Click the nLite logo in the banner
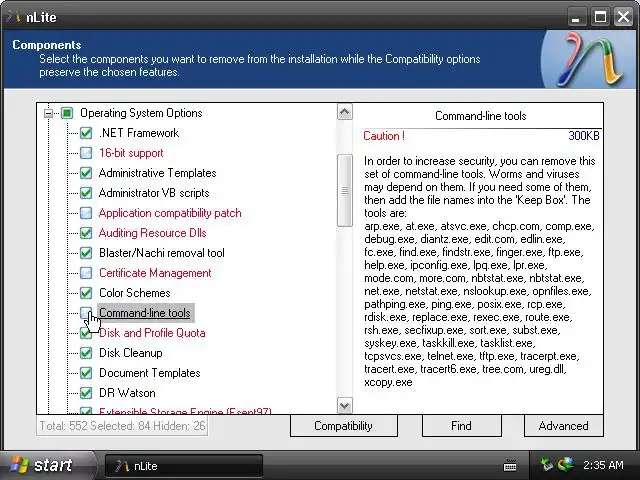Viewport: 640px width, 480px height. (589, 60)
